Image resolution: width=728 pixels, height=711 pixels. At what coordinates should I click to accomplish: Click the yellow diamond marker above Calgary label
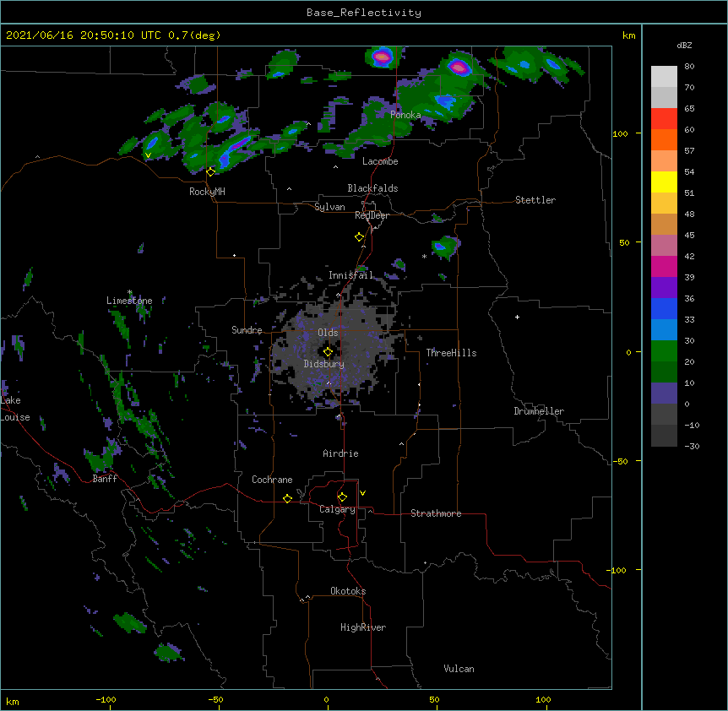click(x=342, y=497)
